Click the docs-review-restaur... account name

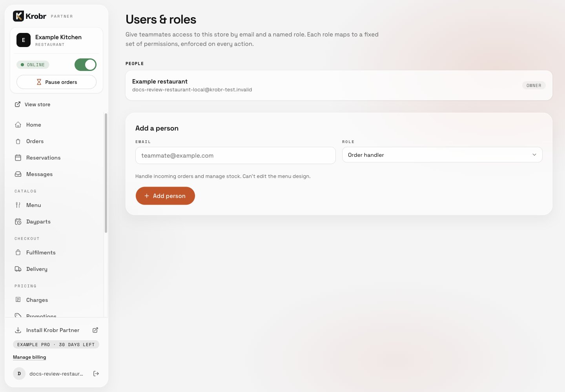click(x=56, y=374)
